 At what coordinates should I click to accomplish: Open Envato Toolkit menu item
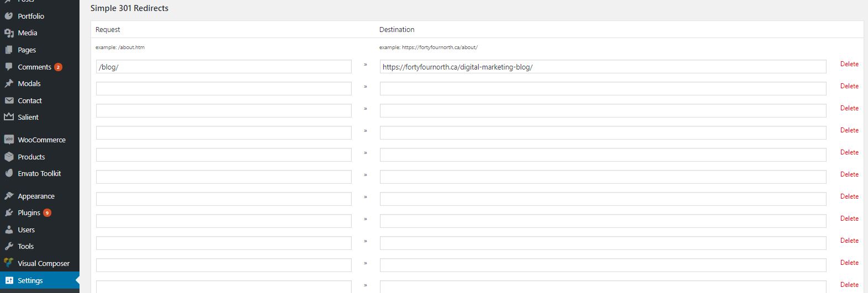click(x=40, y=173)
